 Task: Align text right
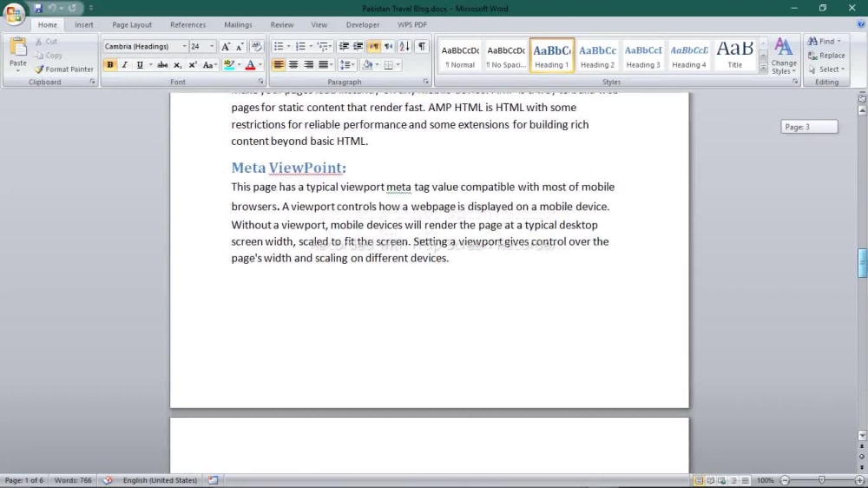coord(308,65)
